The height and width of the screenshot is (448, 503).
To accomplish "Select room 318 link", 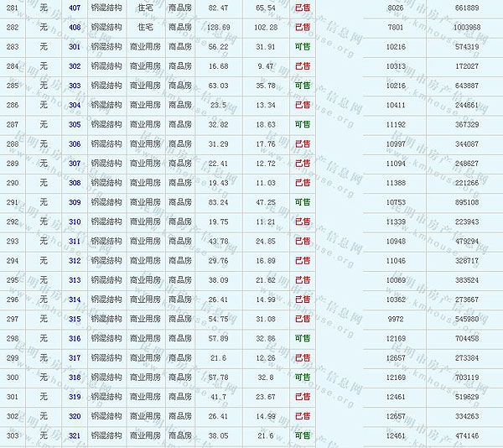I will pyautogui.click(x=75, y=378).
